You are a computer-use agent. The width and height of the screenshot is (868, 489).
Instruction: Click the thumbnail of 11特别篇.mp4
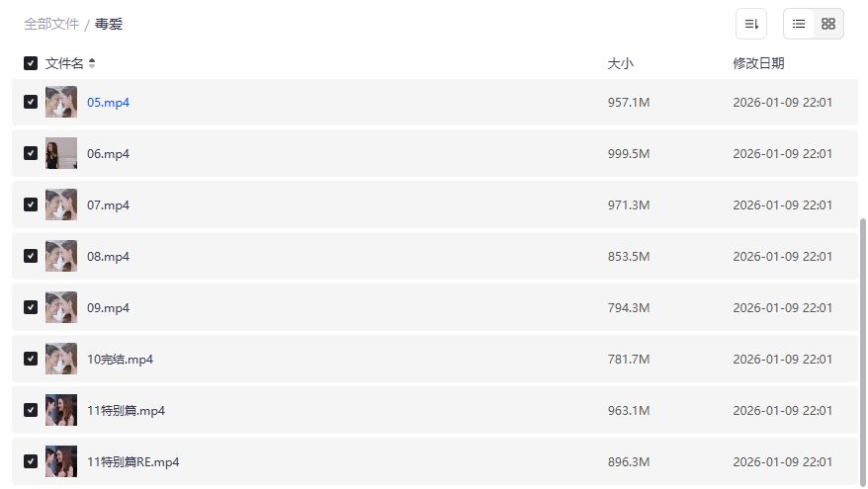click(61, 410)
